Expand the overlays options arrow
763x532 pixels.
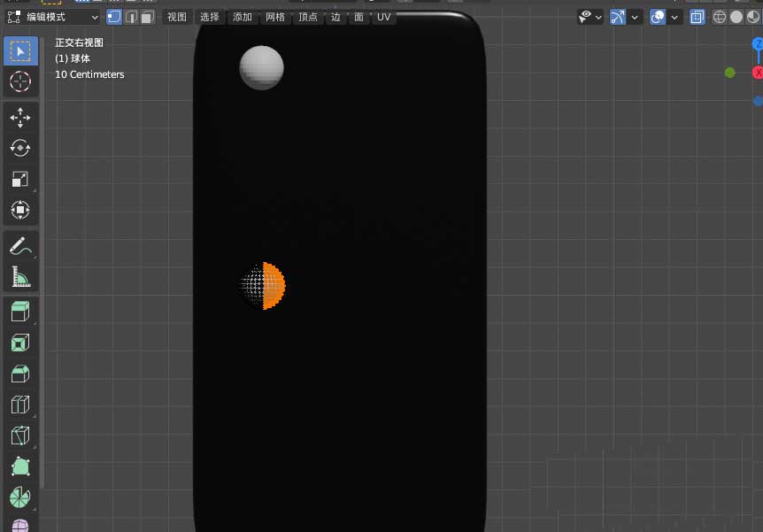click(x=674, y=17)
